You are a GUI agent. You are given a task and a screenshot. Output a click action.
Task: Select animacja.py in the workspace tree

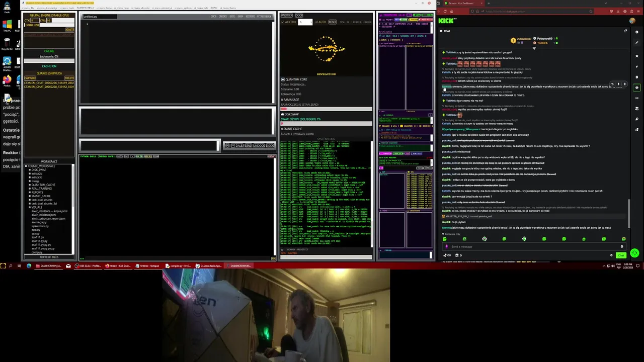click(39, 222)
